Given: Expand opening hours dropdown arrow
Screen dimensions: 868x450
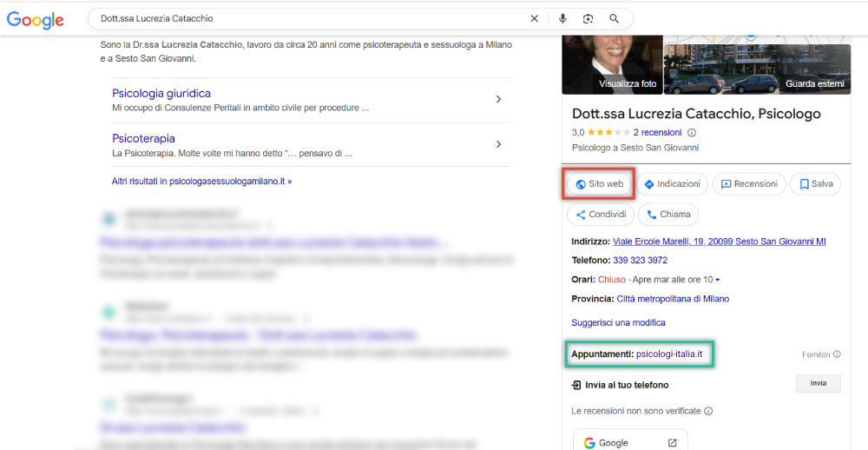Looking at the screenshot, I should pyautogui.click(x=717, y=280).
